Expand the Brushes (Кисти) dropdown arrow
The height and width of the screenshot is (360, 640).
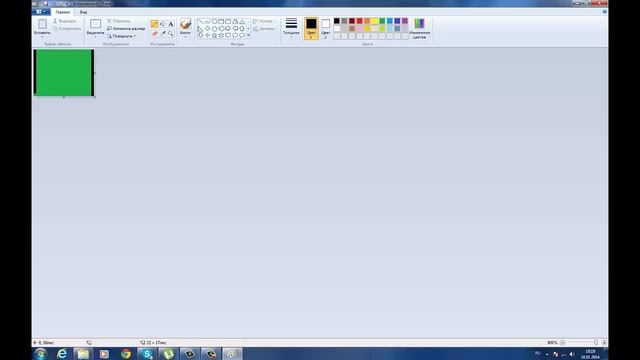click(x=185, y=36)
